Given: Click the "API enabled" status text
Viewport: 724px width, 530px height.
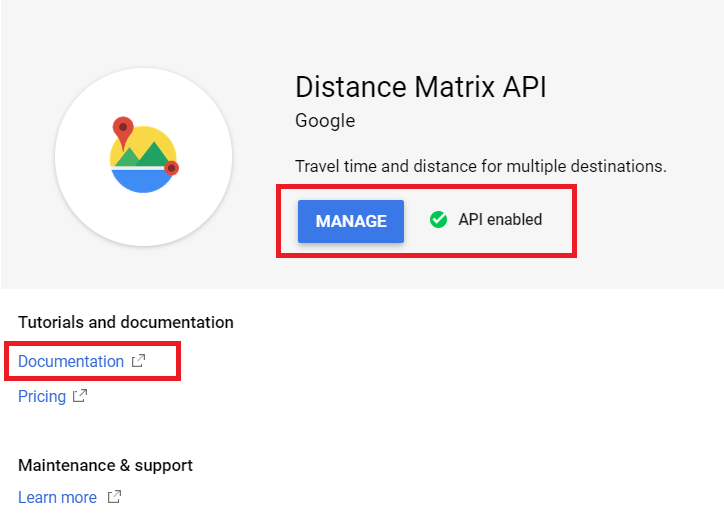Looking at the screenshot, I should pos(500,219).
